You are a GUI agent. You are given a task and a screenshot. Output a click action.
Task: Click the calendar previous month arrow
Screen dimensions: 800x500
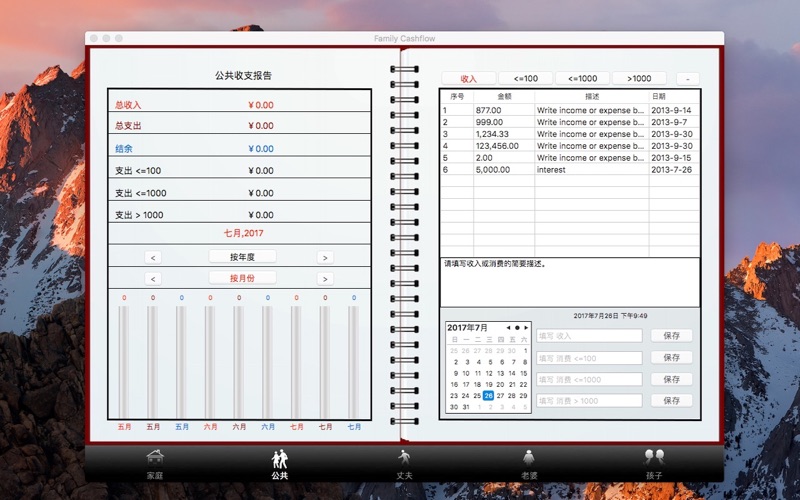508,328
